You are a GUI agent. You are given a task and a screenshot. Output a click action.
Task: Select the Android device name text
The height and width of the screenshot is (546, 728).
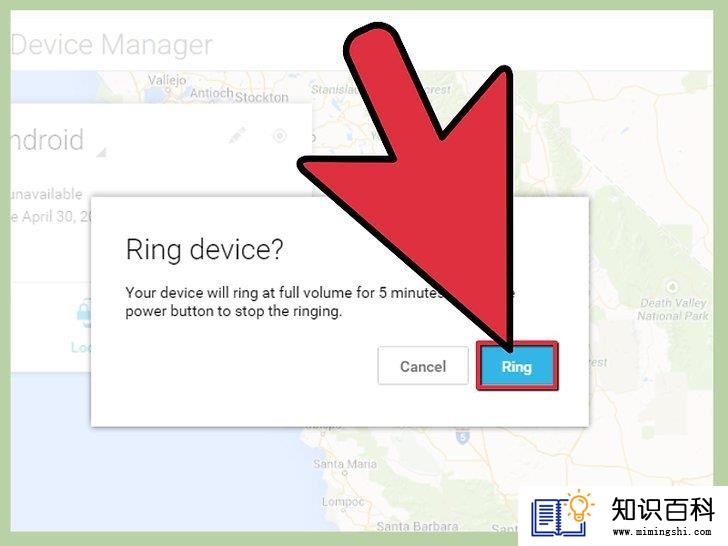tap(47, 140)
